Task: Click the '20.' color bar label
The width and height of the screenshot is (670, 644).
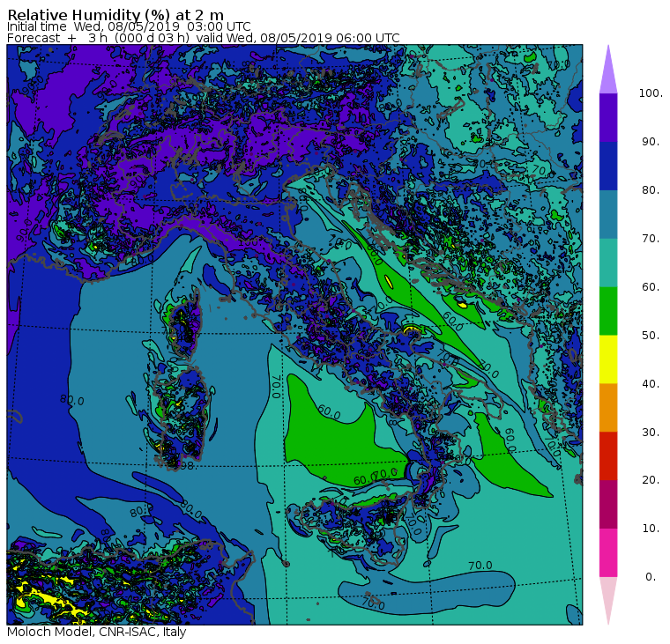Action: point(651,480)
